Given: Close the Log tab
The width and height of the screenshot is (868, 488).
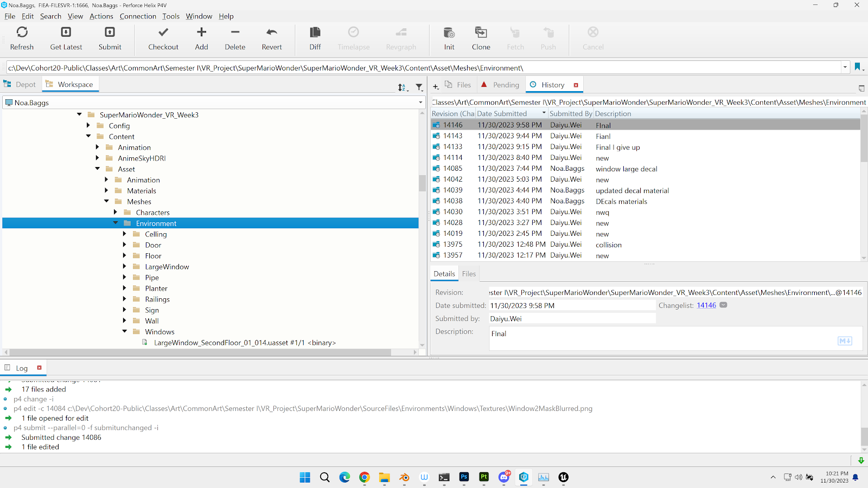Looking at the screenshot, I should point(39,368).
